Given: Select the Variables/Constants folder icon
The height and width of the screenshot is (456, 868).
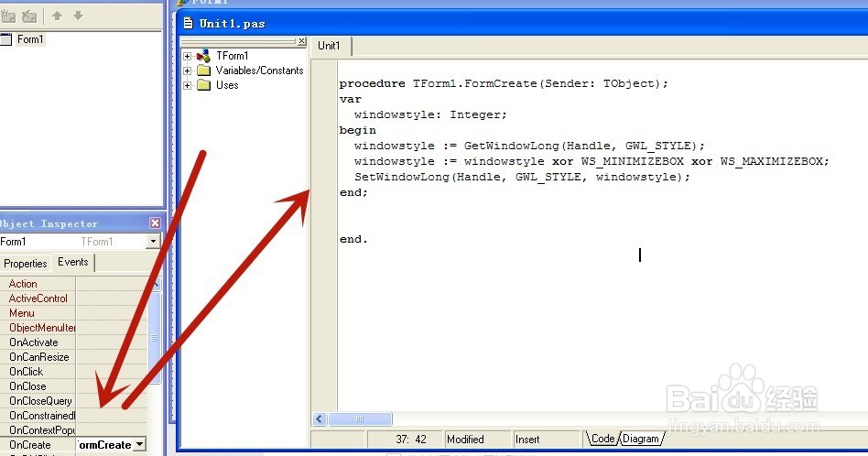Looking at the screenshot, I should coord(203,71).
